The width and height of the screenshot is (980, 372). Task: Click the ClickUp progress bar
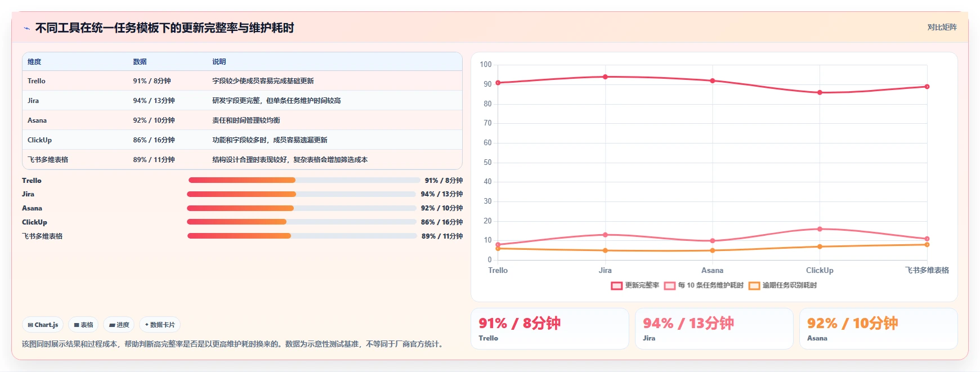301,222
